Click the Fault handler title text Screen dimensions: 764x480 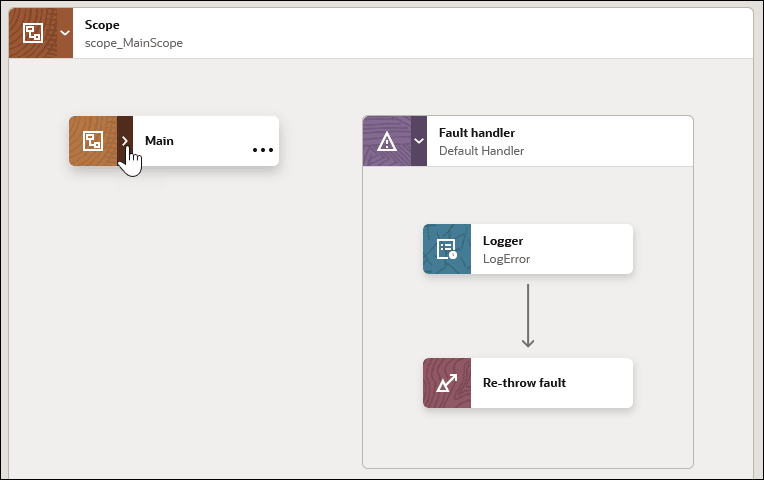click(x=477, y=132)
